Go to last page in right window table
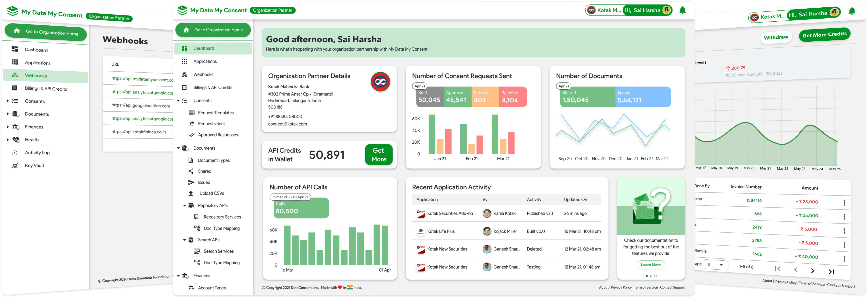 [831, 272]
